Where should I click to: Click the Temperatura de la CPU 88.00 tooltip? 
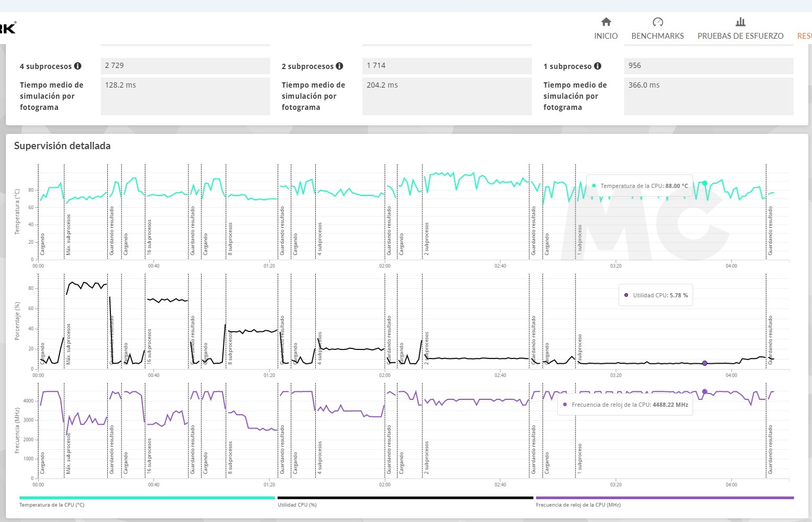pos(640,186)
